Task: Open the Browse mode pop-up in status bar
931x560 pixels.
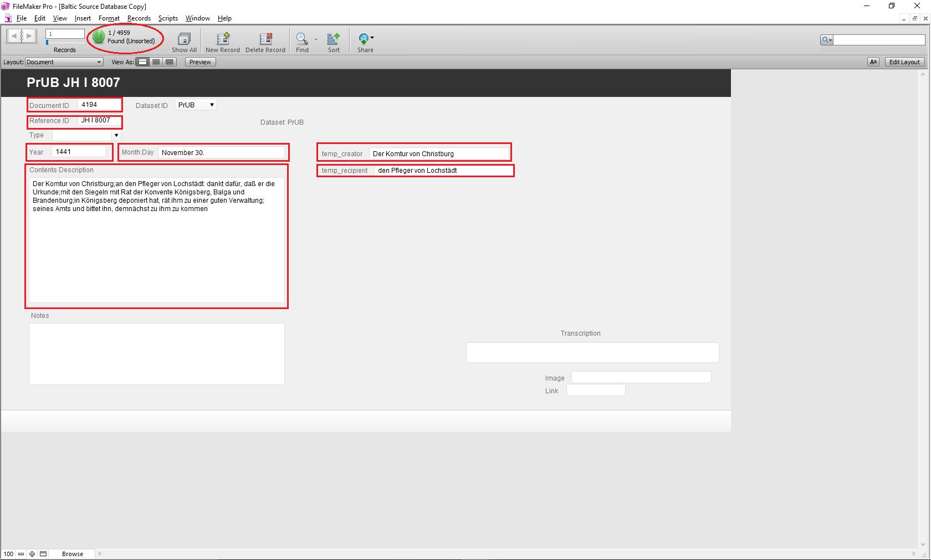Action: [x=73, y=554]
